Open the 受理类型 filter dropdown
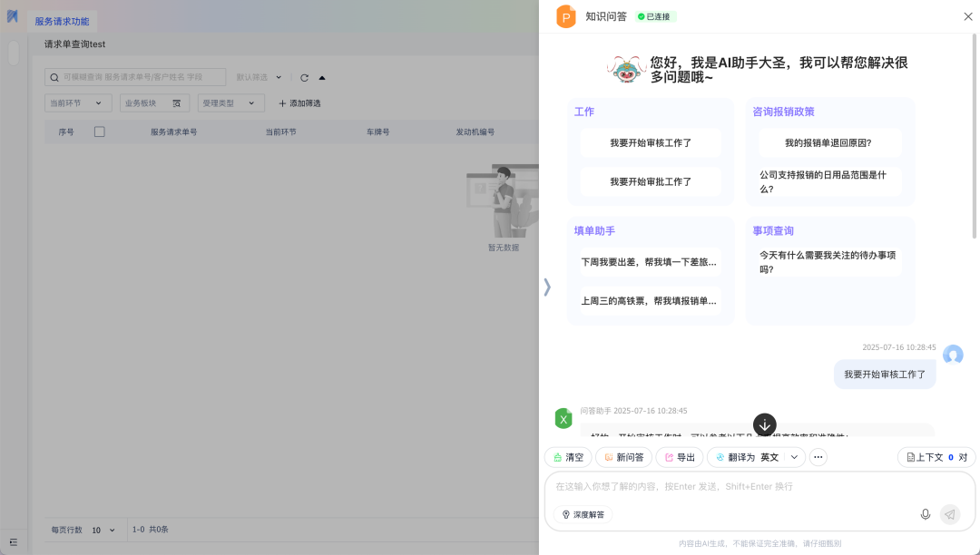980x555 pixels. (x=230, y=103)
